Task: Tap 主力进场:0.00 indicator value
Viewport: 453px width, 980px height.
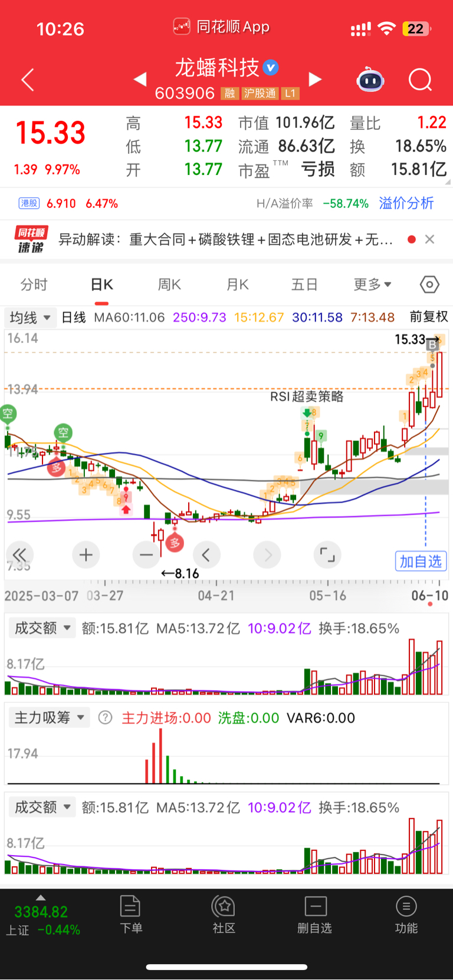Action: tap(166, 718)
